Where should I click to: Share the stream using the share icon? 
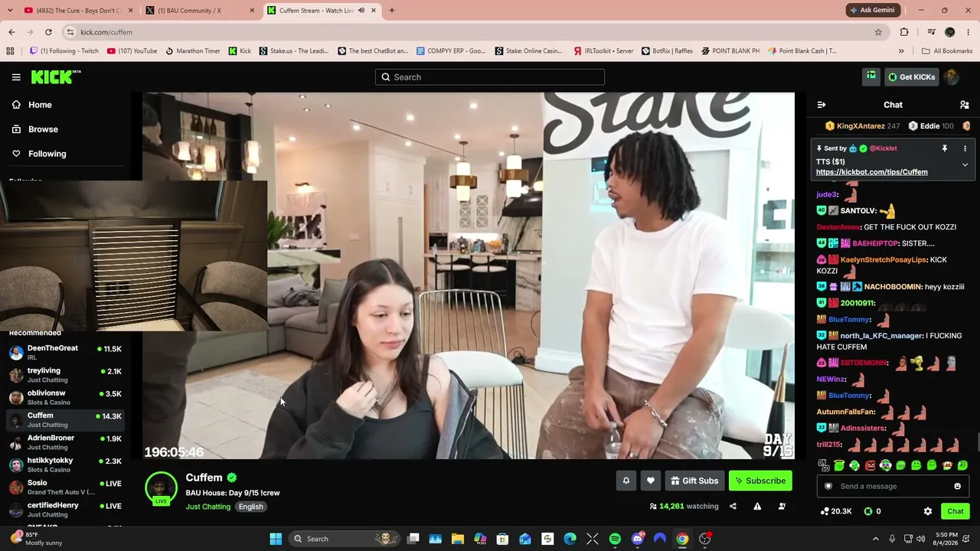[x=733, y=506]
